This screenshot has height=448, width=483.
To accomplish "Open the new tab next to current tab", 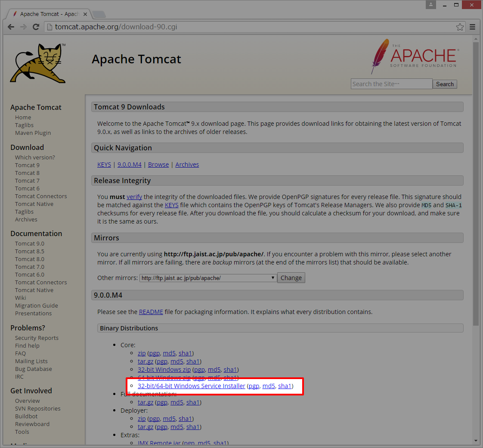I will tap(99, 13).
